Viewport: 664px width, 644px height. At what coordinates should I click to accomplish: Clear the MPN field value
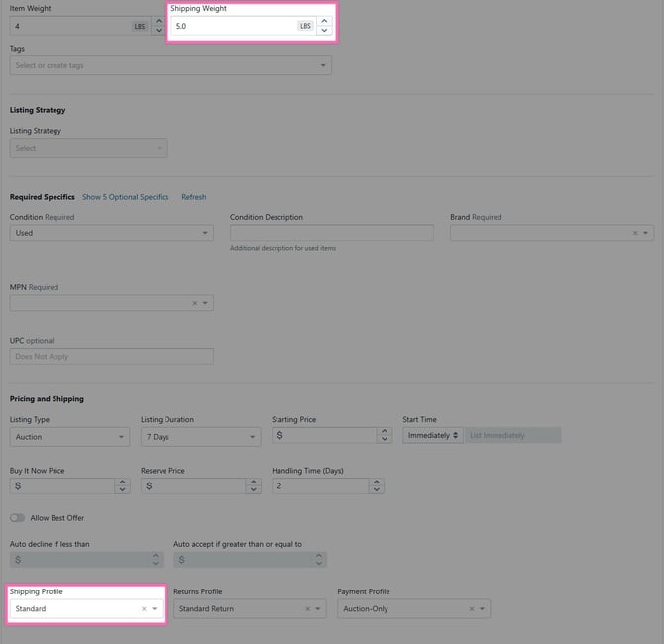pos(194,303)
